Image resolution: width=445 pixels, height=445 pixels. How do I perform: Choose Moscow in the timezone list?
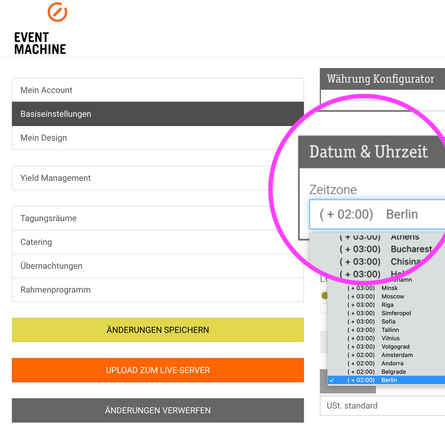(x=386, y=296)
